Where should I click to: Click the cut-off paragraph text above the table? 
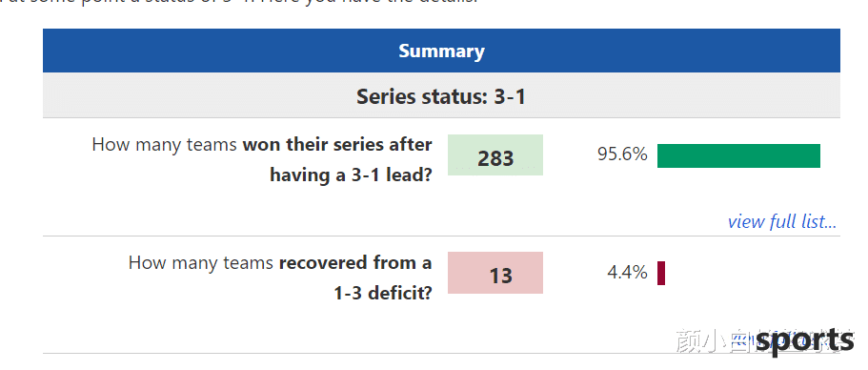click(x=238, y=2)
